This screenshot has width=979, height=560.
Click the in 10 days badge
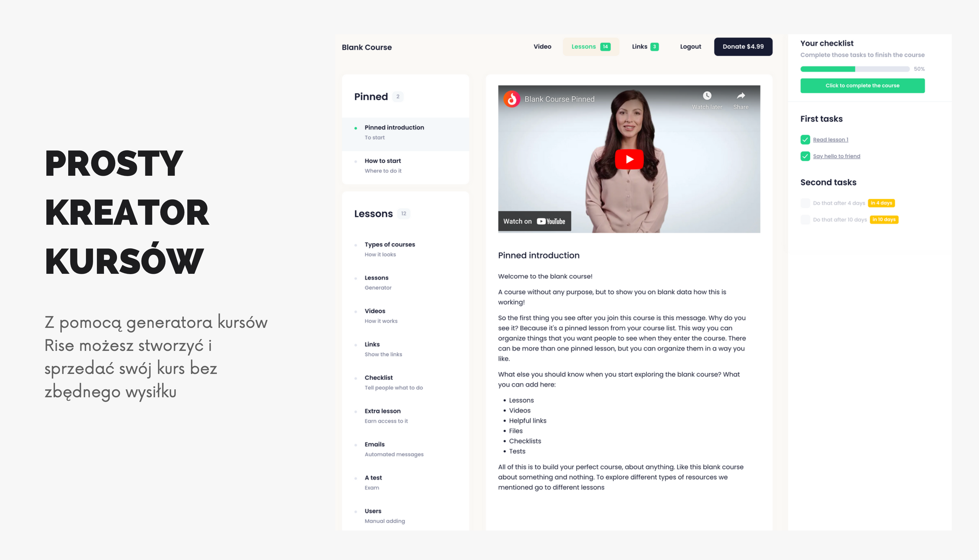pyautogui.click(x=884, y=219)
